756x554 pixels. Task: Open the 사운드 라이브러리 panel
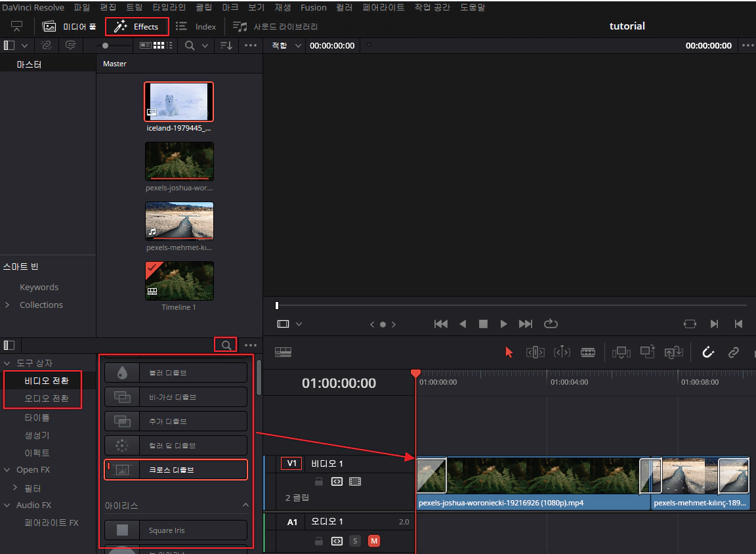(x=276, y=26)
